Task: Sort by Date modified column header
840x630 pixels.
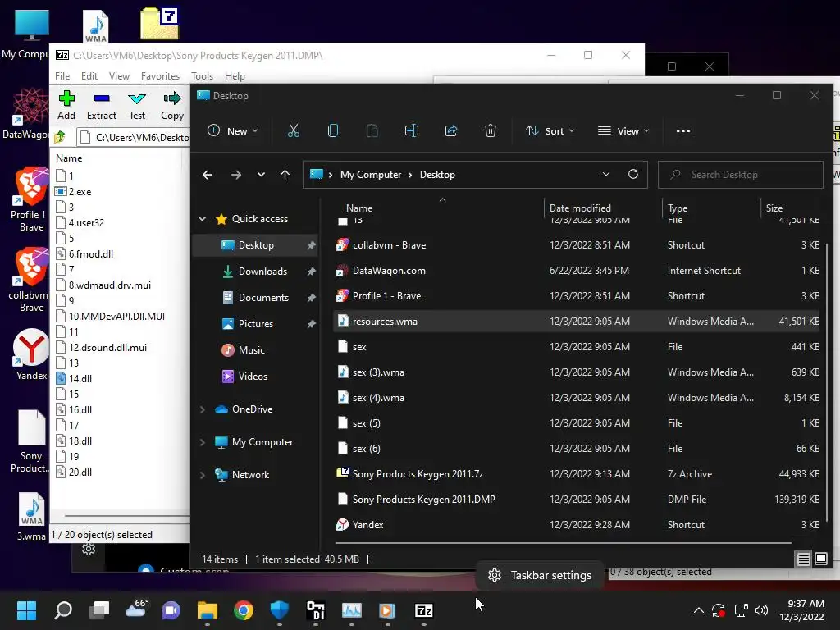Action: tap(603, 208)
